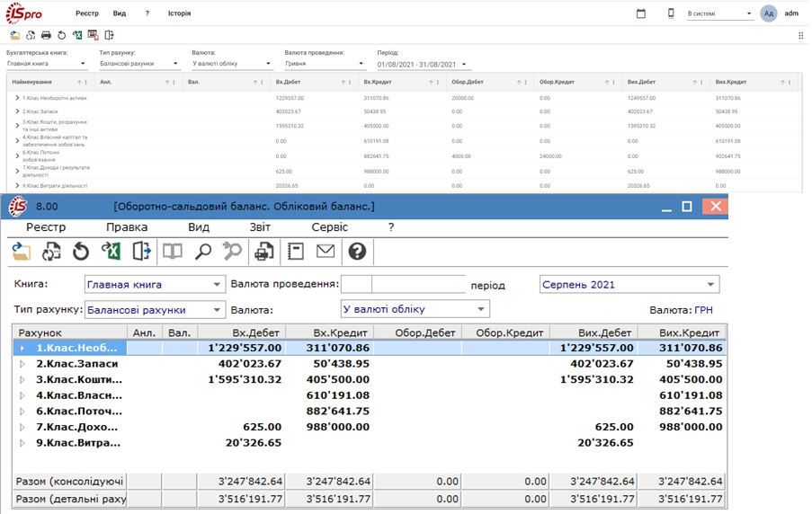
Task: Open Валюта проведення dropdown showing Гривня
Action: click(325, 64)
